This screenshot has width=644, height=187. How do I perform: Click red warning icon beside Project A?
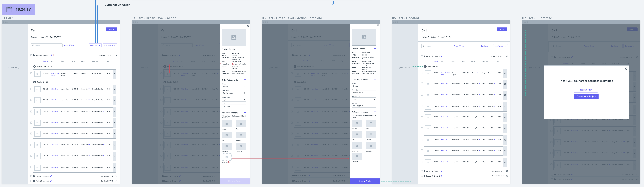(54, 55)
